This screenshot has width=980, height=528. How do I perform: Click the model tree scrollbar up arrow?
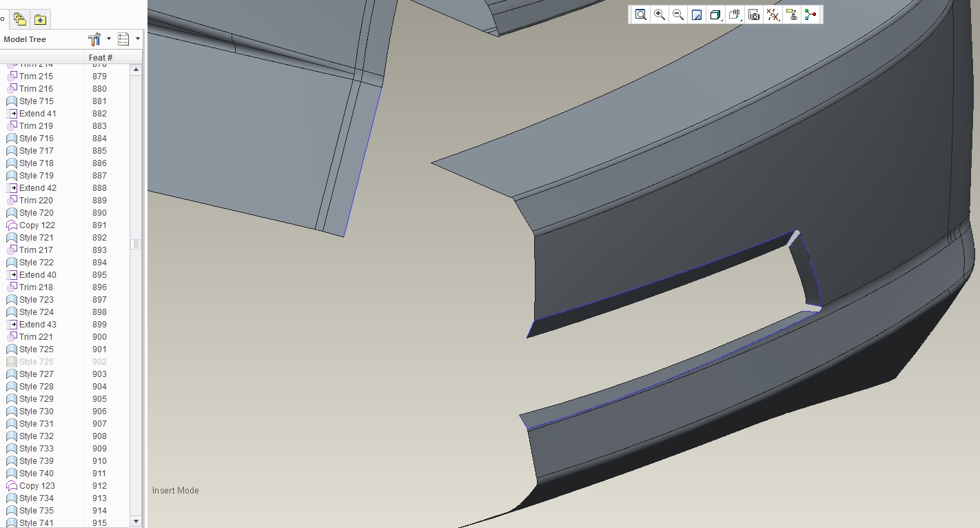click(136, 70)
